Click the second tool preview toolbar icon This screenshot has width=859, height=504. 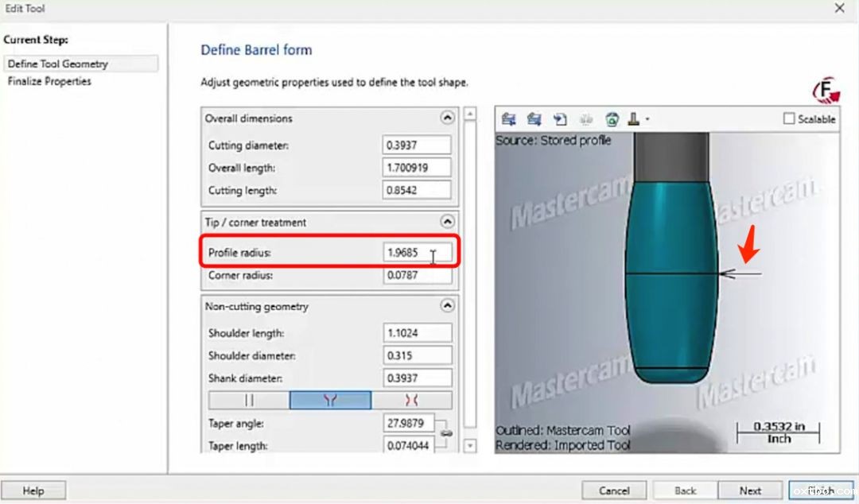click(534, 119)
